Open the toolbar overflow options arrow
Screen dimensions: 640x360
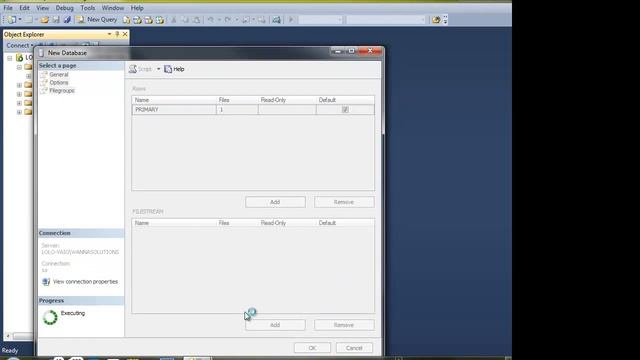[445, 20]
